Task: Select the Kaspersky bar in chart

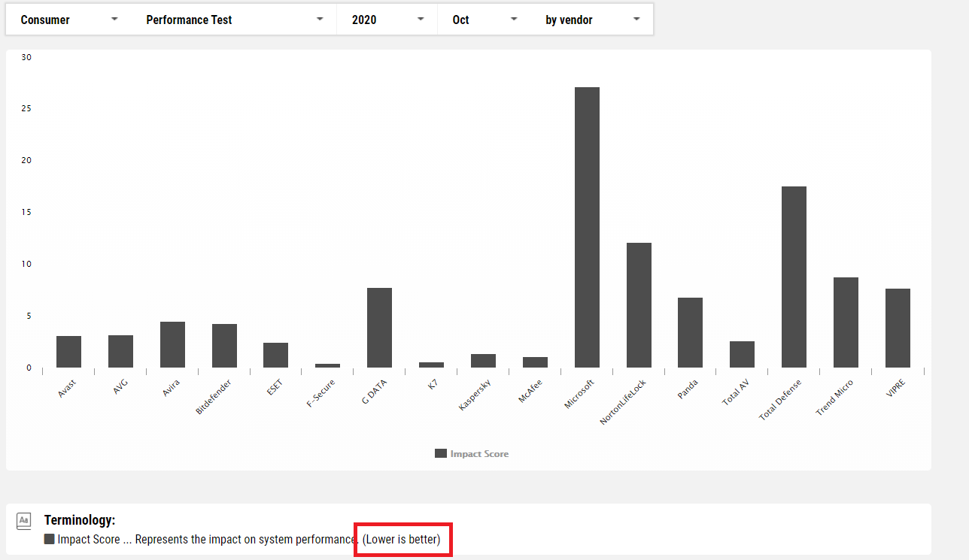Action: pos(483,361)
